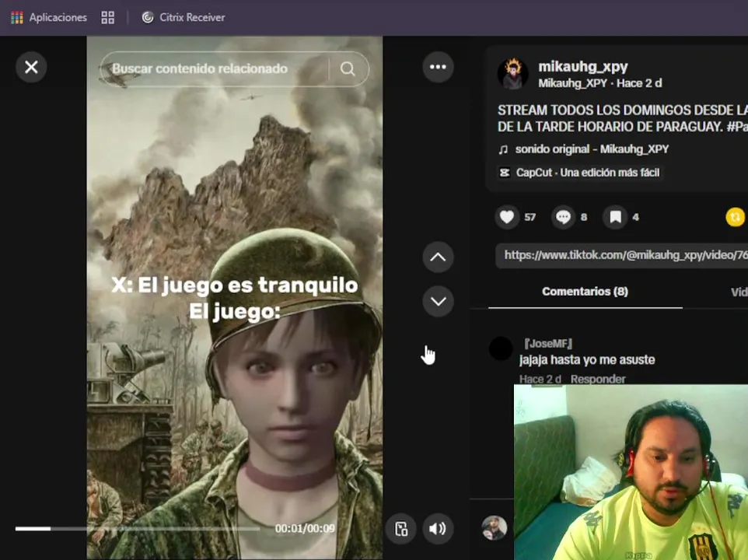Image resolution: width=748 pixels, height=560 pixels.
Task: Open sonido original - Mikauhg_XPY sound link
Action: tap(592, 149)
